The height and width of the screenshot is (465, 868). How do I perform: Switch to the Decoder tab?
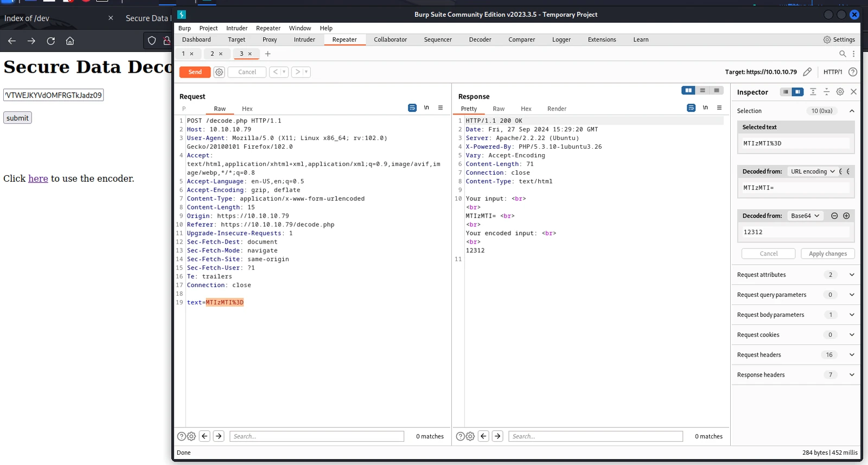480,40
